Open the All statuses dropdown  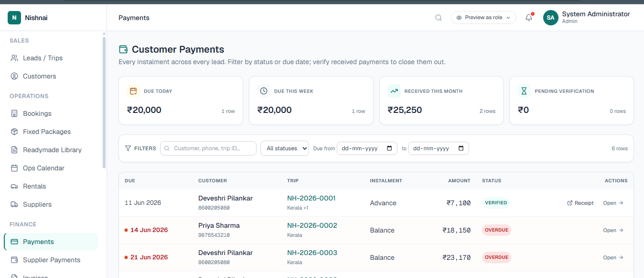point(285,148)
